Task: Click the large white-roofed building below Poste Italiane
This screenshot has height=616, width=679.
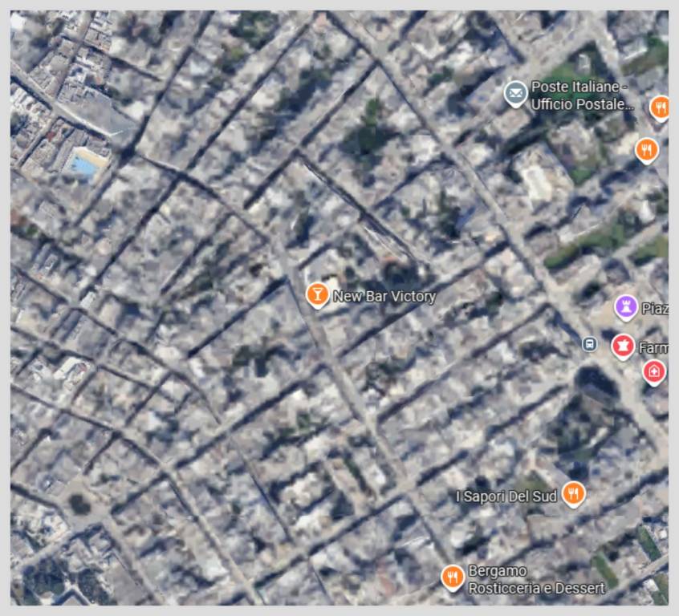Action: (x=535, y=178)
